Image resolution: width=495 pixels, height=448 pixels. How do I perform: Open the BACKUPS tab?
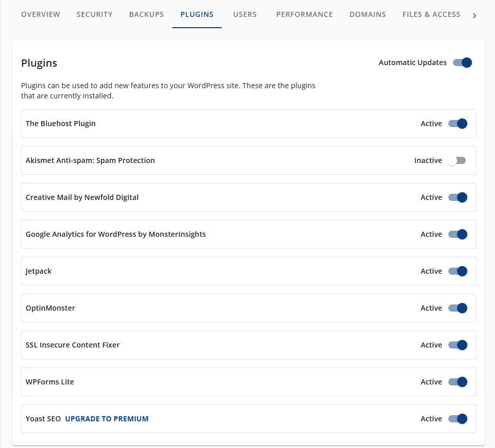[146, 14]
